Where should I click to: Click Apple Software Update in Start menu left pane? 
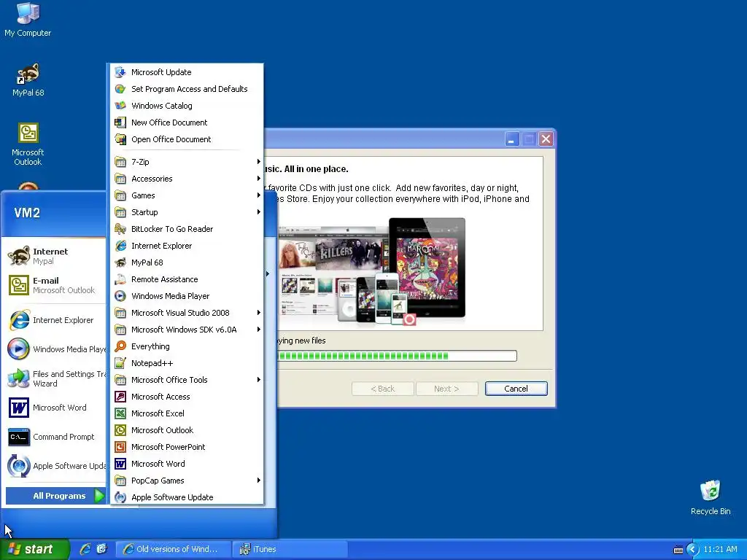pyautogui.click(x=55, y=466)
